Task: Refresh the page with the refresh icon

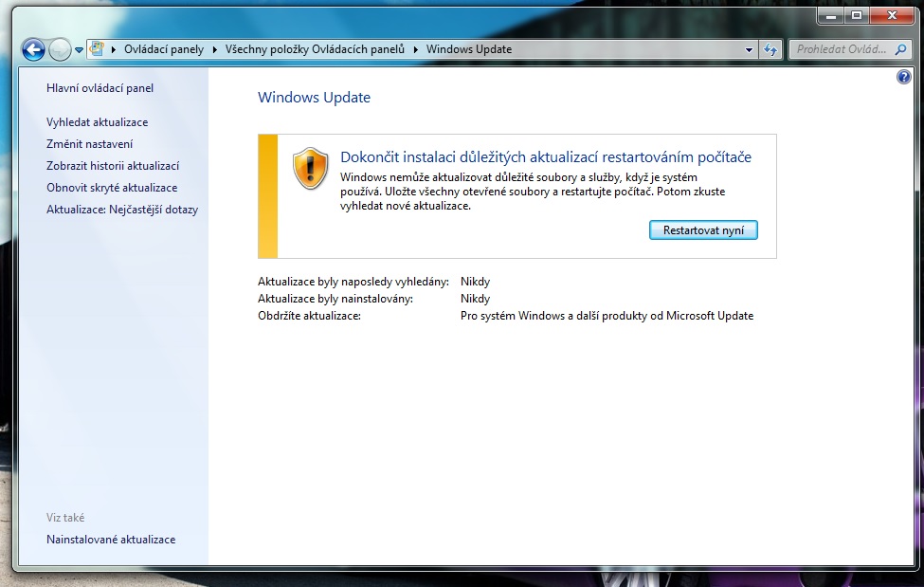Action: coord(770,49)
